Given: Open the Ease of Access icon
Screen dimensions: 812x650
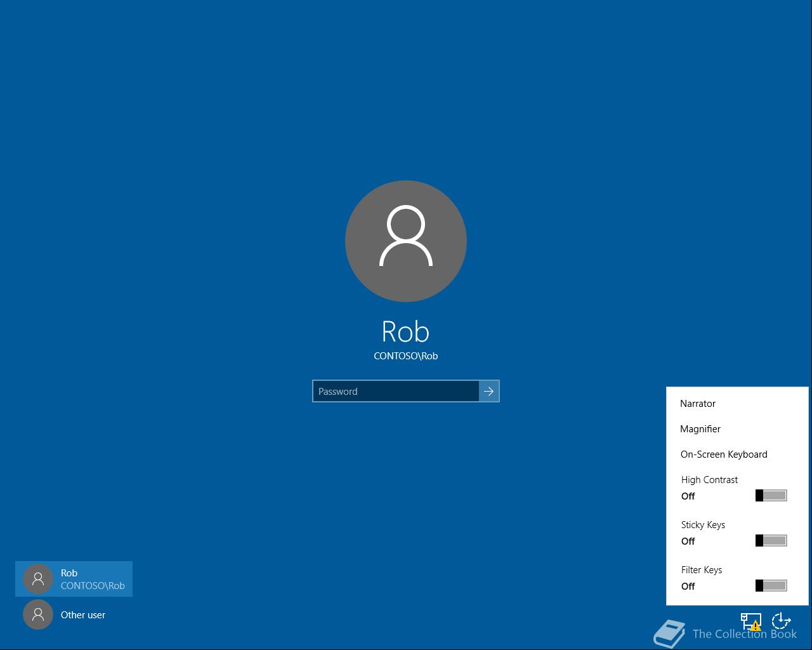Looking at the screenshot, I should [781, 621].
